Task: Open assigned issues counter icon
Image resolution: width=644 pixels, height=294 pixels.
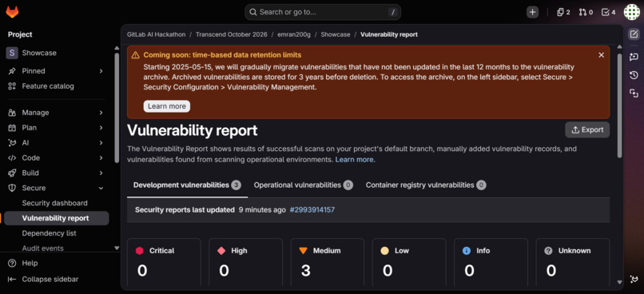Action: [563, 12]
